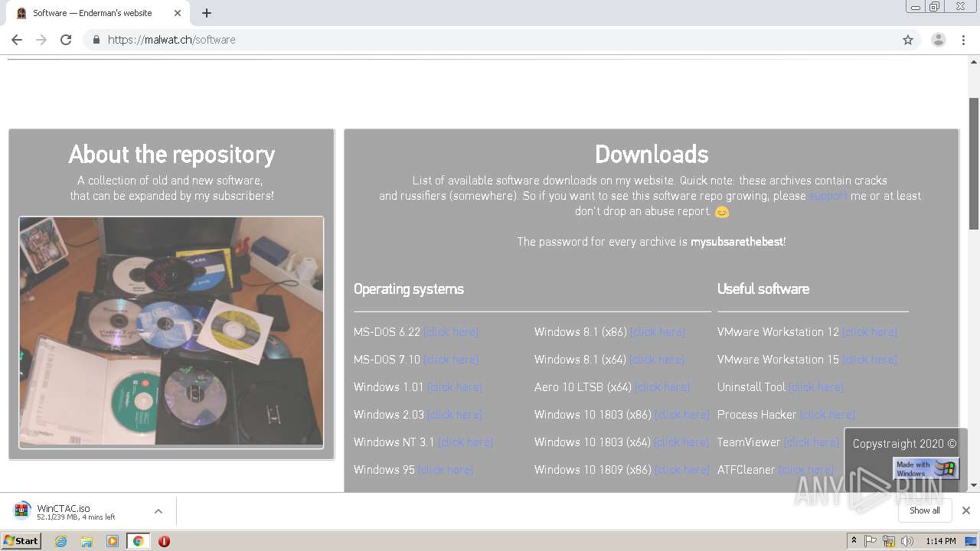The image size is (980, 551).
Task: Click the About the repository heading
Action: tap(171, 154)
